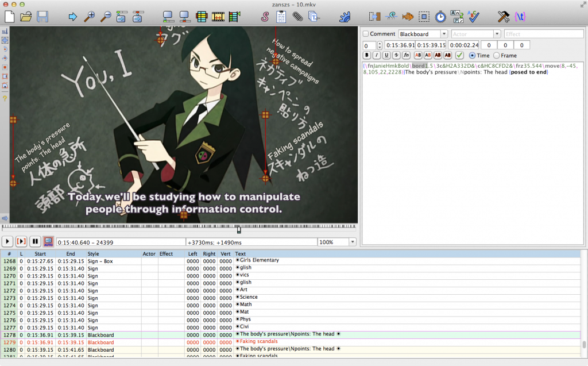Play the video

[x=7, y=241]
